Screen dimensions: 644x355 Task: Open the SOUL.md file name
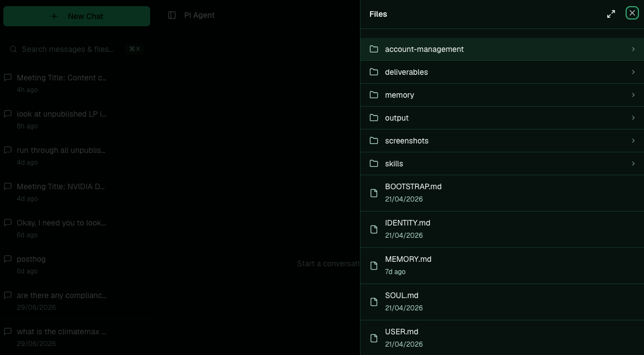(402, 295)
